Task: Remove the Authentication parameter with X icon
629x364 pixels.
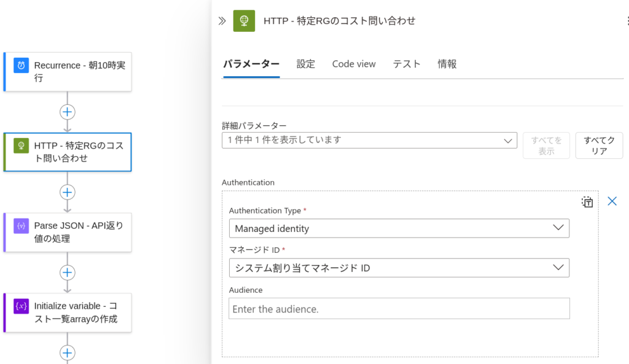Action: pos(612,201)
